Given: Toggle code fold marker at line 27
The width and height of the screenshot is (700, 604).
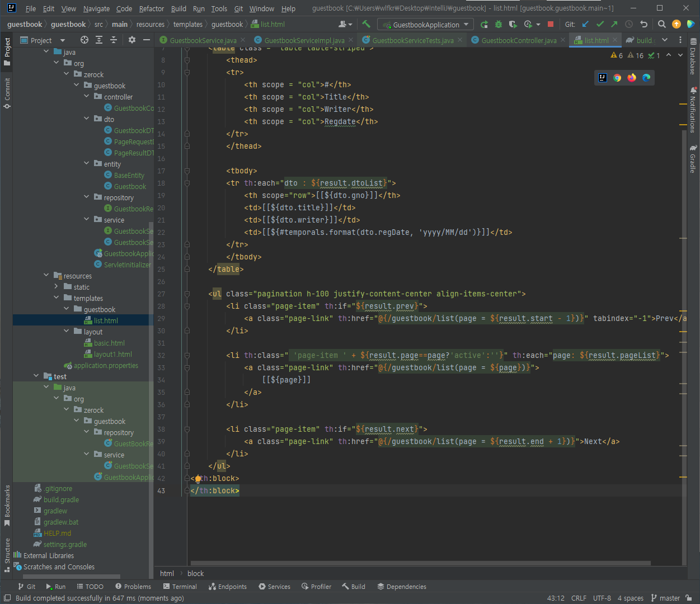Looking at the screenshot, I should 187,294.
